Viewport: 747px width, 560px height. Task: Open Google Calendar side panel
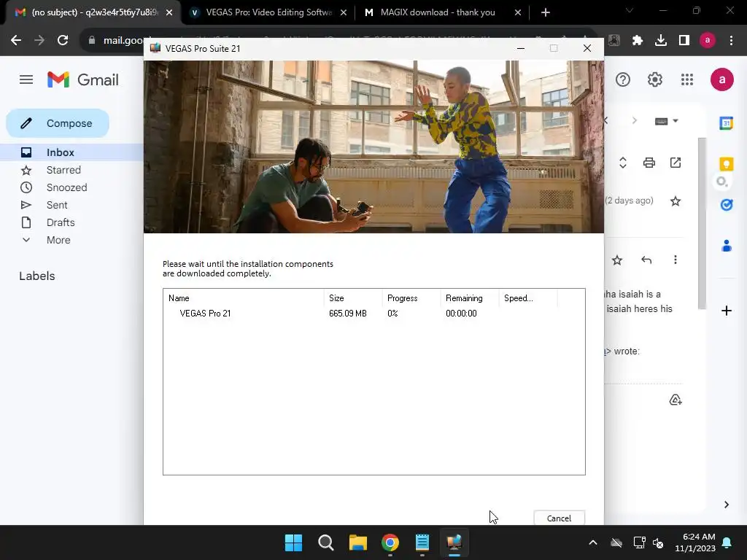(726, 123)
